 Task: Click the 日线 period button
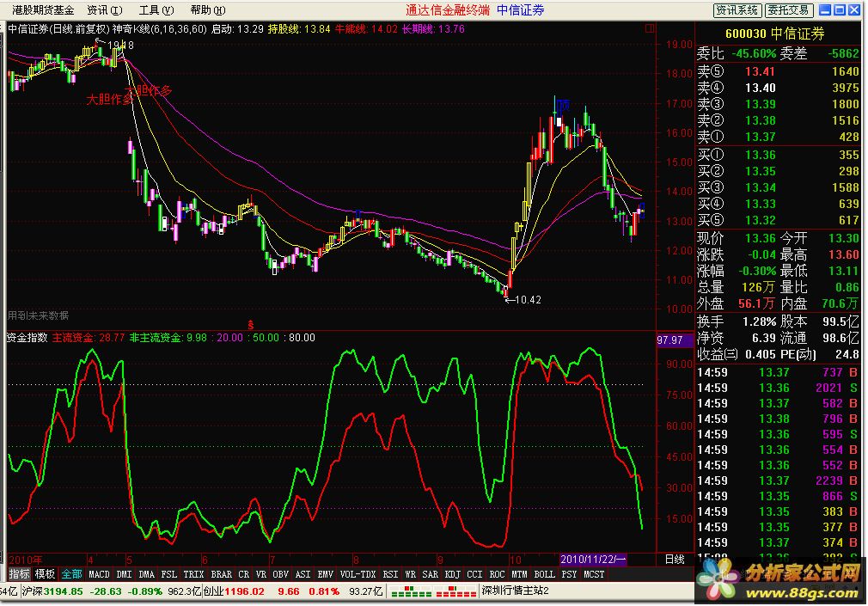pyautogui.click(x=675, y=560)
